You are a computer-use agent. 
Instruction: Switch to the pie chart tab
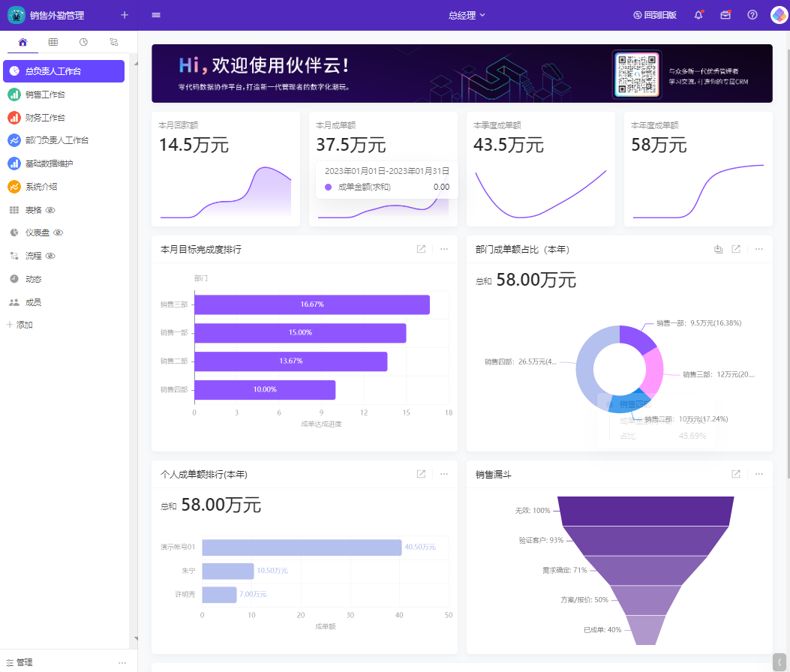click(x=83, y=42)
